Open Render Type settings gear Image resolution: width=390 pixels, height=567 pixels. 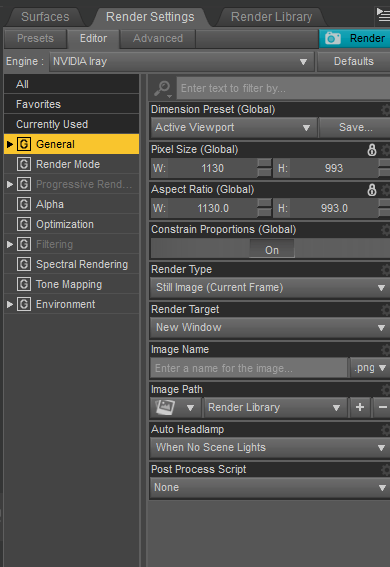tap(385, 270)
